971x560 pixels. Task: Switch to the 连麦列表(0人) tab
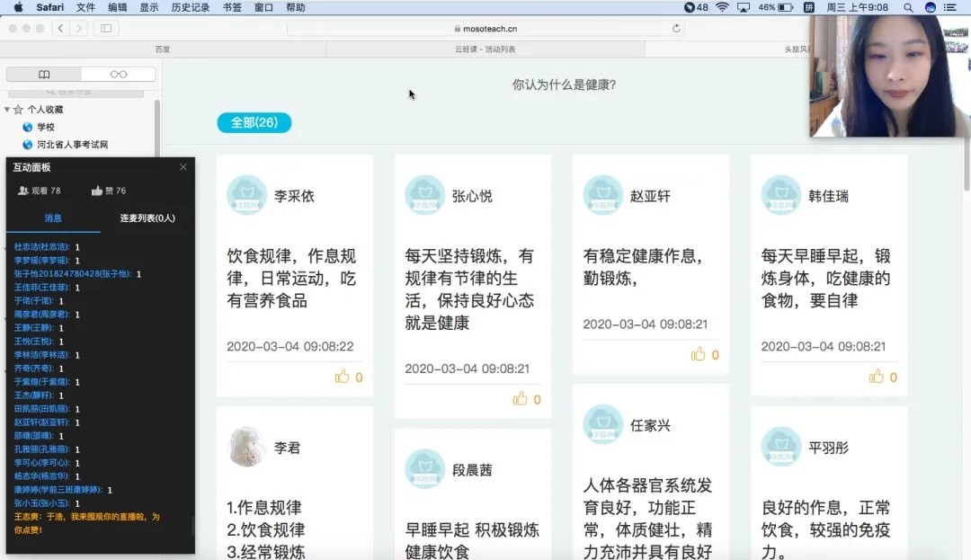click(147, 218)
